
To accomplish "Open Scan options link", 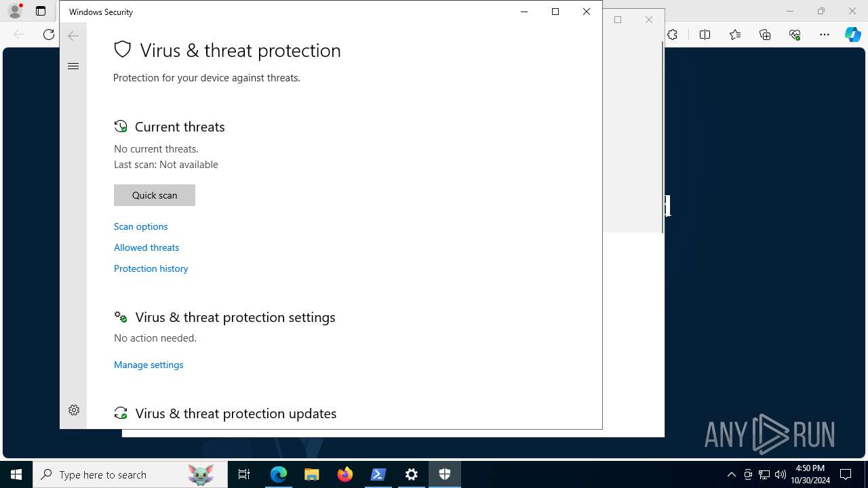I will coord(140,226).
